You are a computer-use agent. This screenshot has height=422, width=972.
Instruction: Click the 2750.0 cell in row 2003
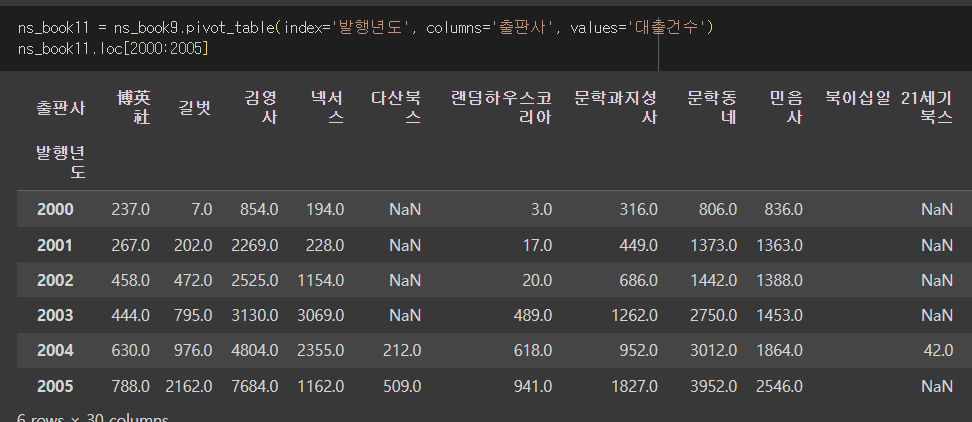tap(714, 315)
